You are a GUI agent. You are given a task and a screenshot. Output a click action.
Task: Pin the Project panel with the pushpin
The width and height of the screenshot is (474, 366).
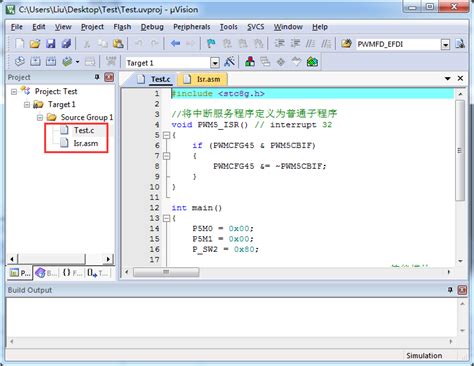[97, 77]
